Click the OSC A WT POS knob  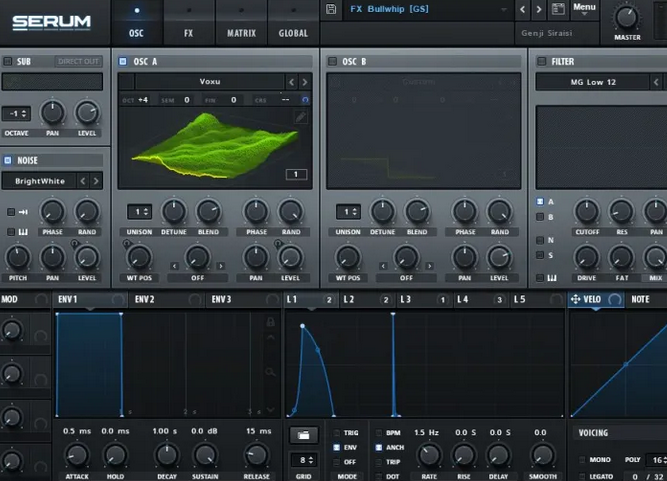click(140, 258)
